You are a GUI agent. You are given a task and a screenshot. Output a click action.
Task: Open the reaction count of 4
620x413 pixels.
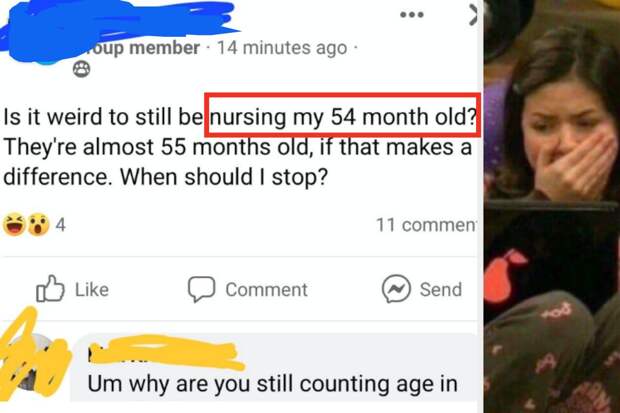coord(60,225)
